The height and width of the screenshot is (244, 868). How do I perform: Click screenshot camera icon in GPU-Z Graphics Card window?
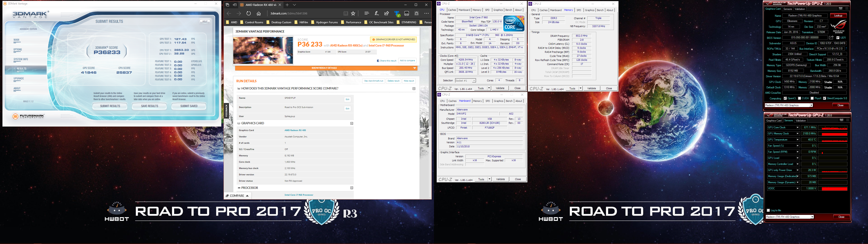[841, 8]
